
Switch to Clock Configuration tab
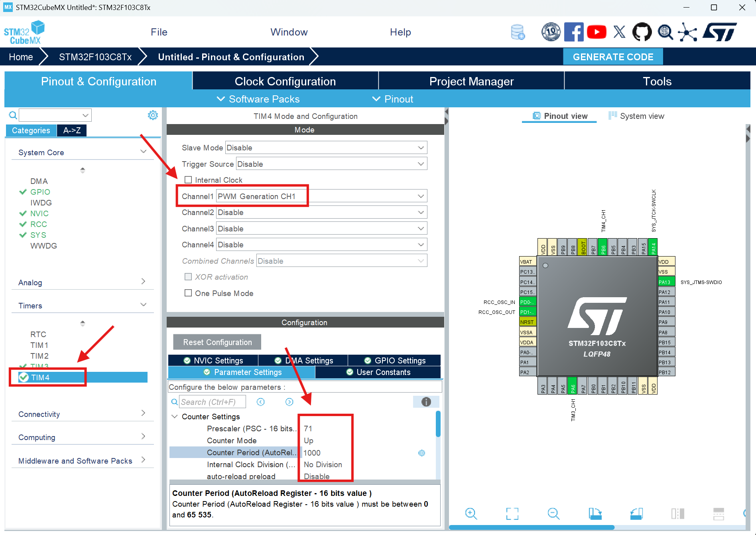285,81
